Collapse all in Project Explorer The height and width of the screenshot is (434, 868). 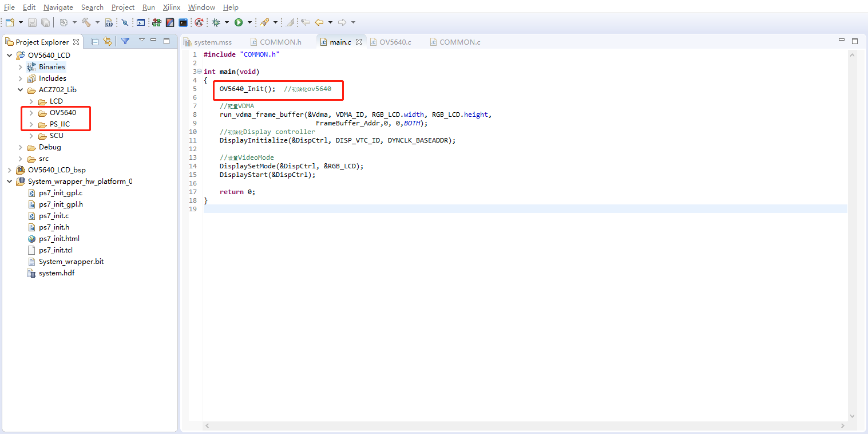(x=95, y=41)
